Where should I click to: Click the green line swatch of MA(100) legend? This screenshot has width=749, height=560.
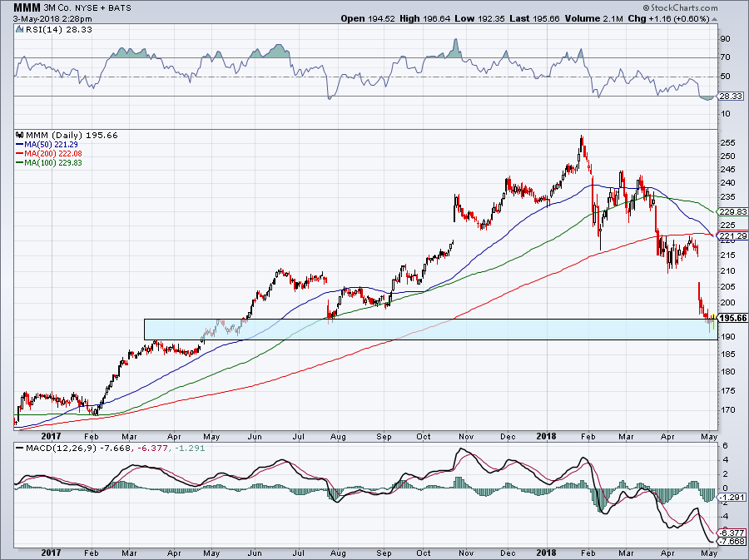[x=20, y=162]
